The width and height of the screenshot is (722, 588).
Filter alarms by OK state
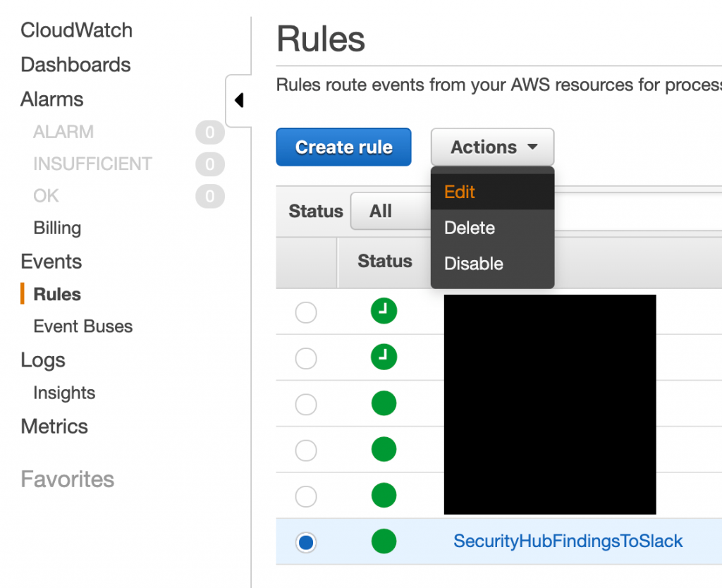(46, 196)
